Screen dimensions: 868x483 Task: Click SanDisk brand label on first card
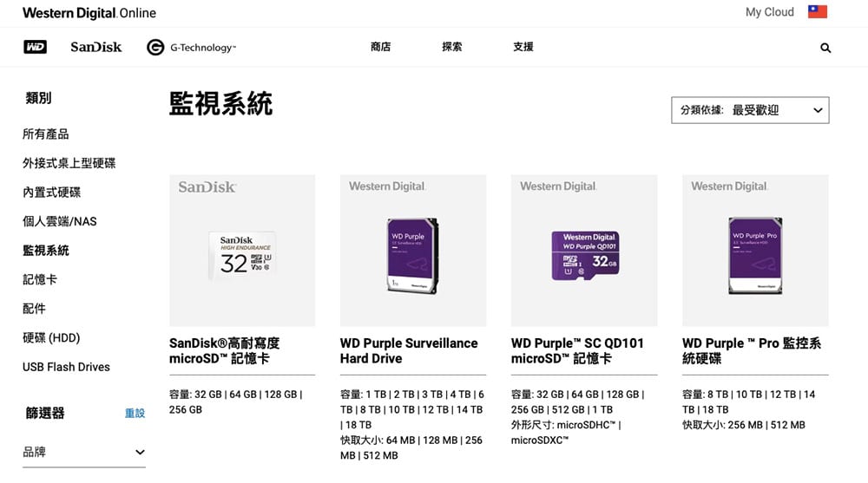click(x=207, y=187)
